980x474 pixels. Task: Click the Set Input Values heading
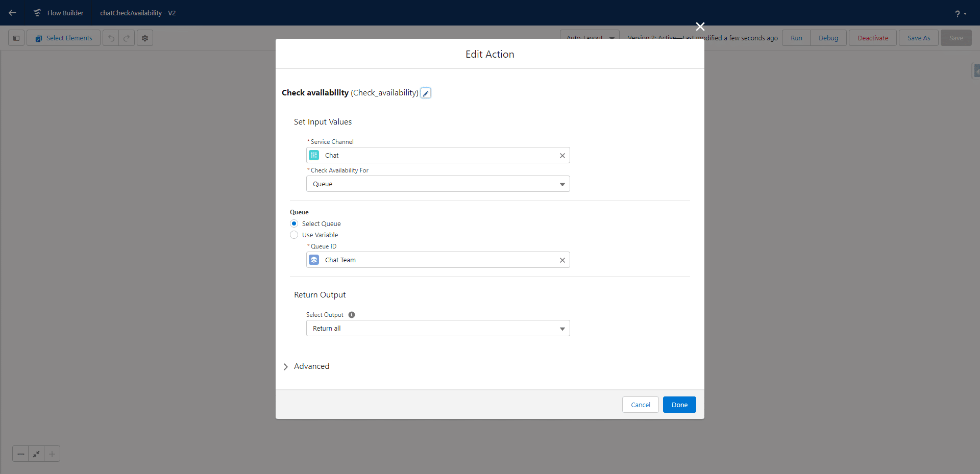(x=323, y=122)
